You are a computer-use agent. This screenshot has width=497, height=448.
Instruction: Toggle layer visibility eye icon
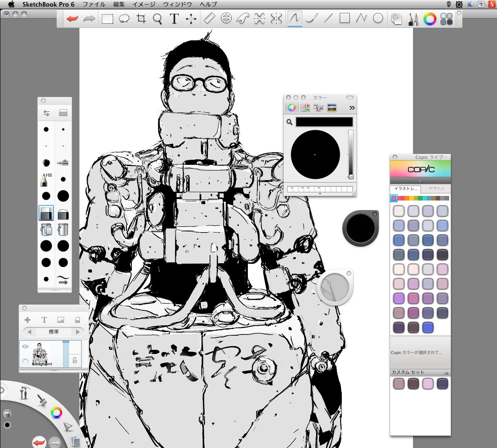tap(25, 347)
